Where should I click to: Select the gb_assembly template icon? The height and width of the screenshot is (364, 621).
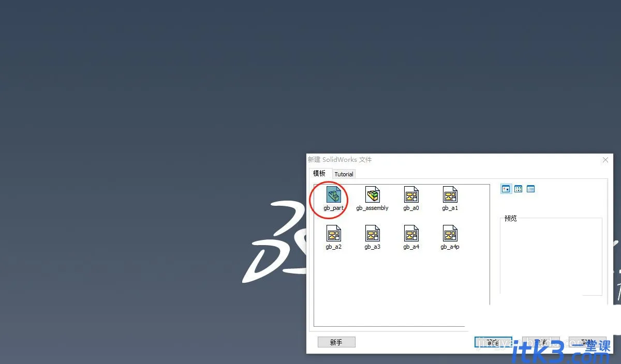pos(373,195)
